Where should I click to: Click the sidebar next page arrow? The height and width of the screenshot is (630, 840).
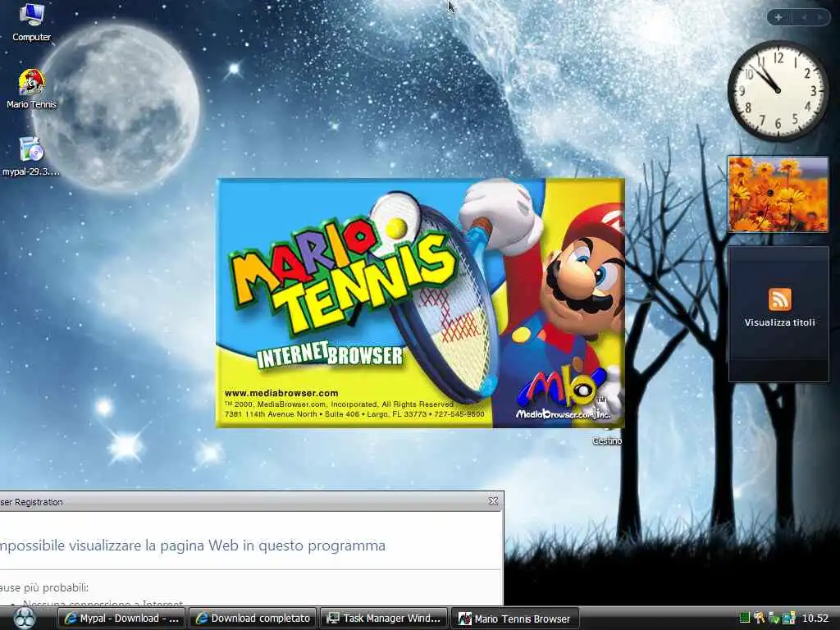click(819, 17)
